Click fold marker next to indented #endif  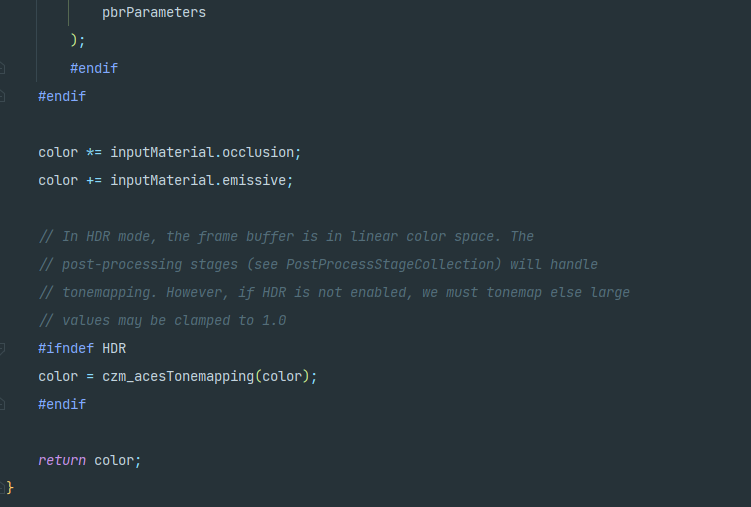[2, 68]
